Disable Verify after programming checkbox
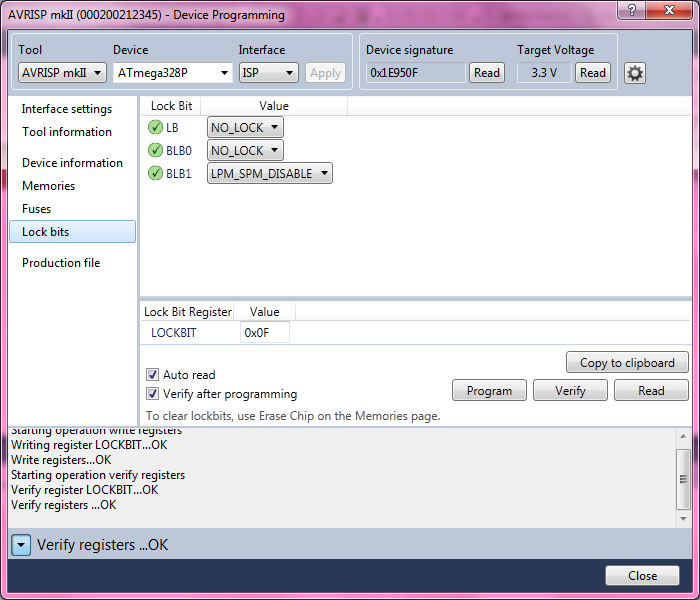Image resolution: width=700 pixels, height=600 pixels. [x=153, y=394]
